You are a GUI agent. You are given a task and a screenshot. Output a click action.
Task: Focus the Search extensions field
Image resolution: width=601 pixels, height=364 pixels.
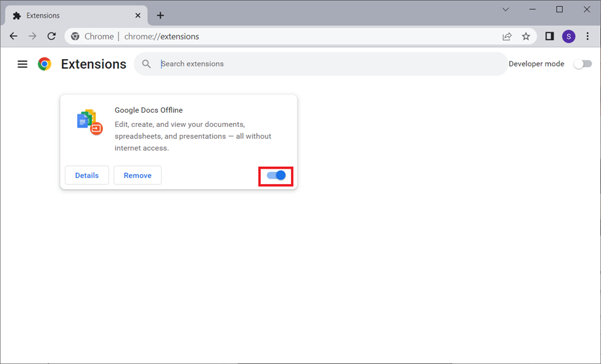(321, 64)
